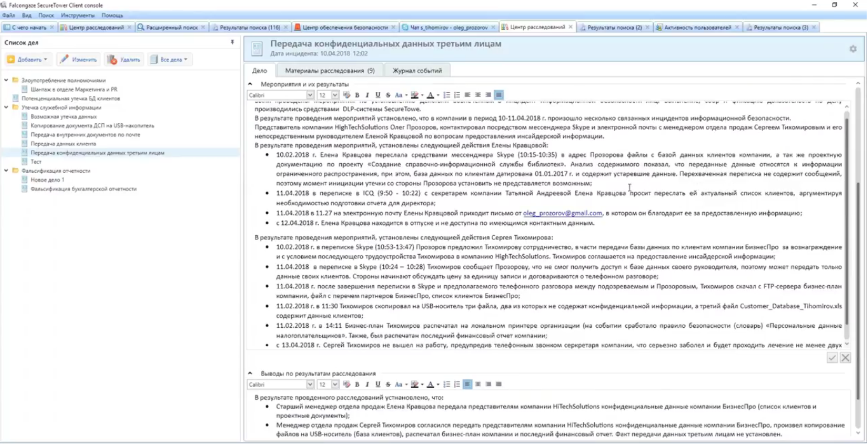This screenshot has width=868, height=446.
Task: Click the Добавить dropdown button
Action: pos(28,59)
